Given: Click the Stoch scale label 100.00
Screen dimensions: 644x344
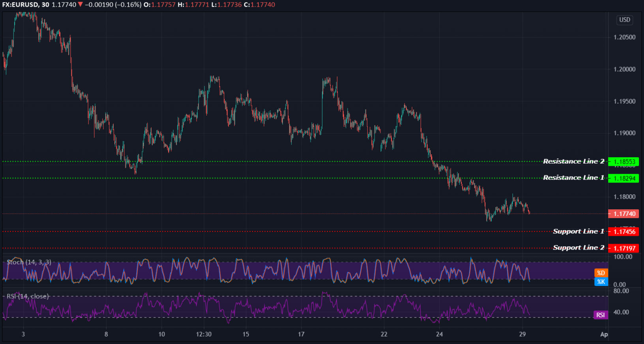Looking at the screenshot, I should (x=623, y=257).
